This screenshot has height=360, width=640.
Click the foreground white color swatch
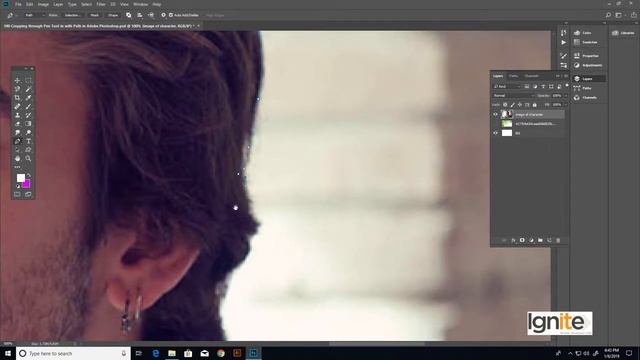(x=20, y=178)
